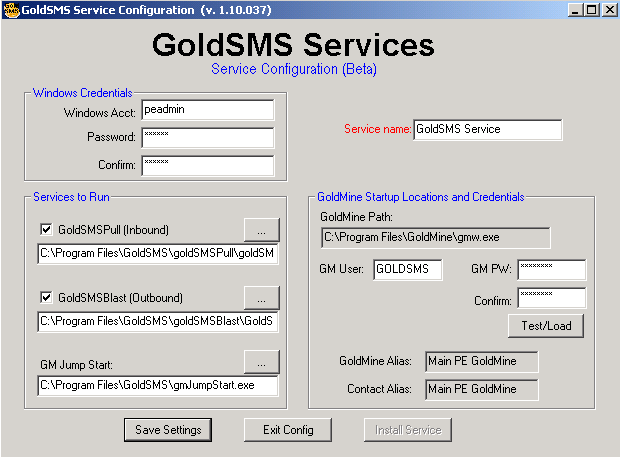The width and height of the screenshot is (620, 457).
Task: Click the window title bar text
Action: [x=147, y=10]
